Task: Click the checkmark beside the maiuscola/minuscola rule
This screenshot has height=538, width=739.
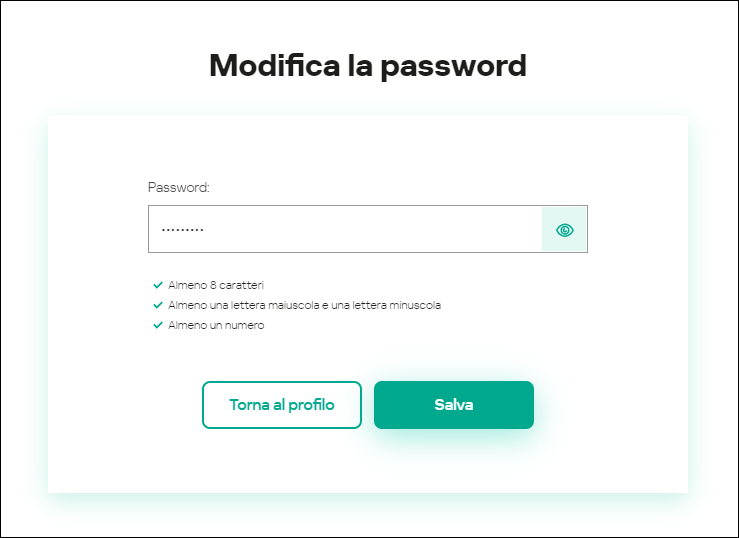Action: [157, 305]
